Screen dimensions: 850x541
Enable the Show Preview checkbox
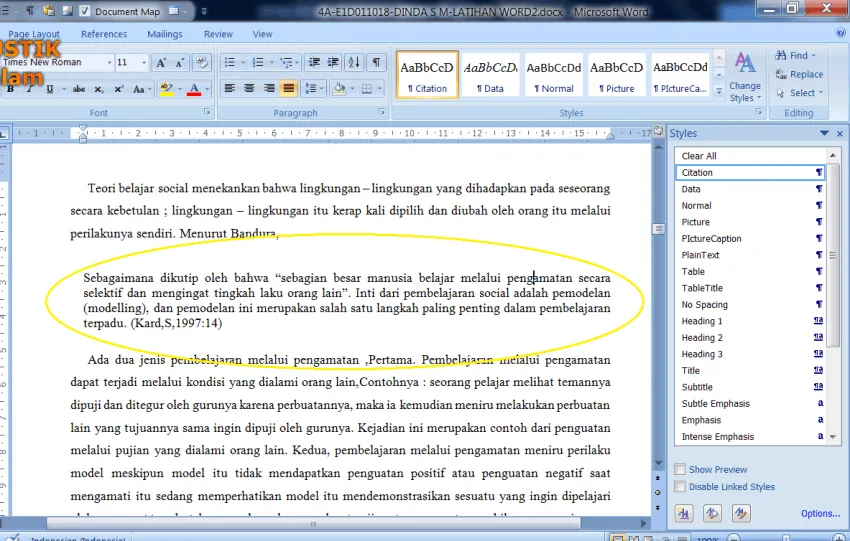pos(680,469)
